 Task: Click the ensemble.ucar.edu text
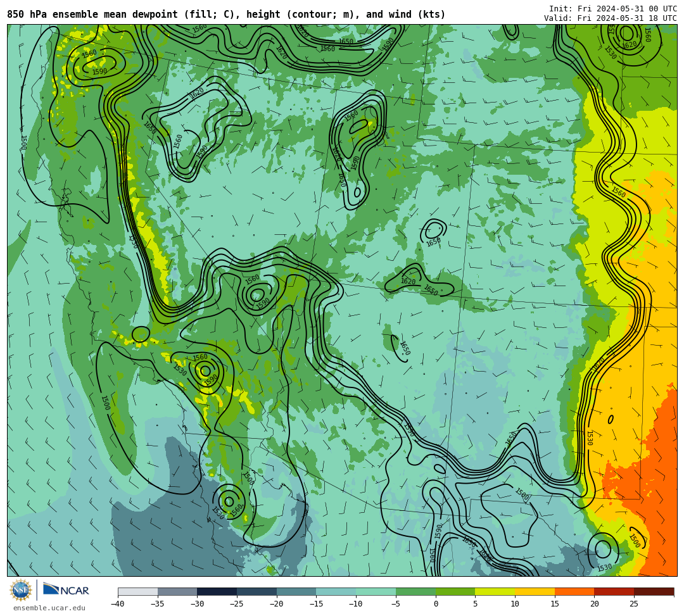pos(49,608)
